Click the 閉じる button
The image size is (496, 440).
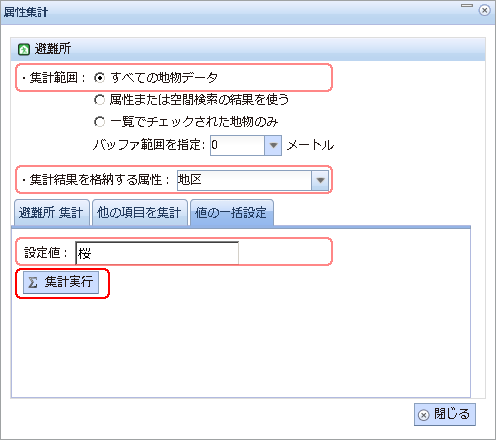[x=445, y=415]
